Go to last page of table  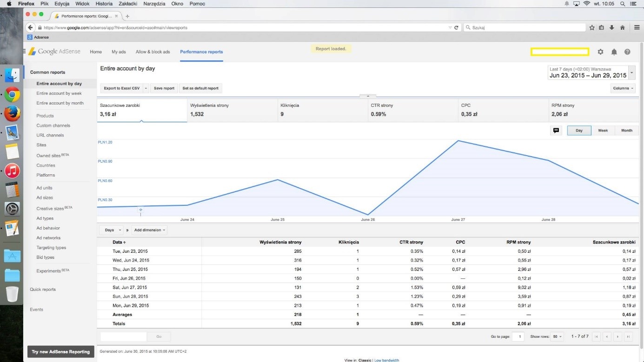[x=628, y=336]
